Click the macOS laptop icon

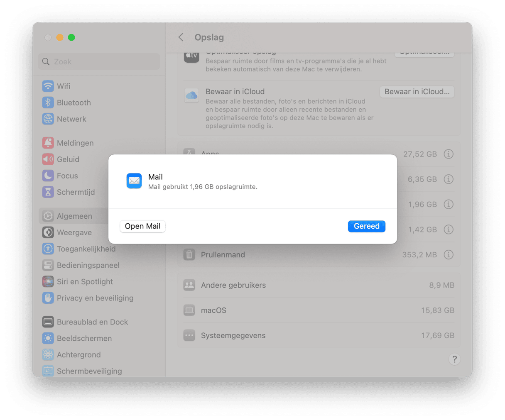tap(189, 310)
